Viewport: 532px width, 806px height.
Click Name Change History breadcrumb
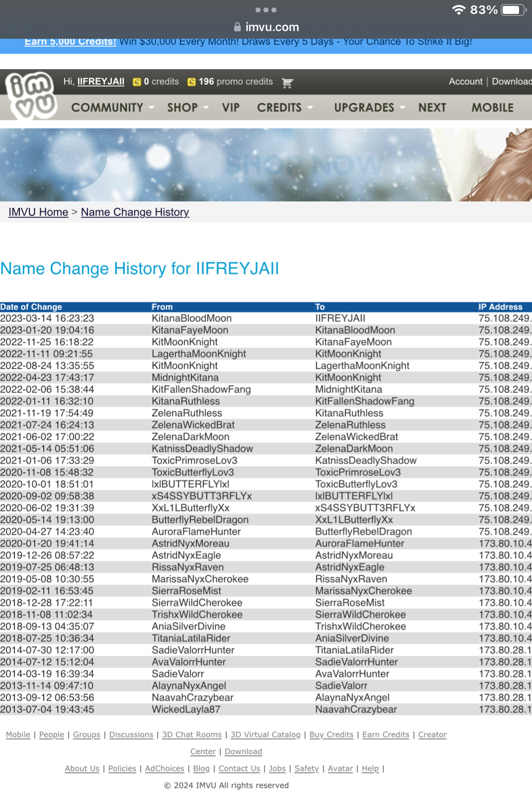135,212
